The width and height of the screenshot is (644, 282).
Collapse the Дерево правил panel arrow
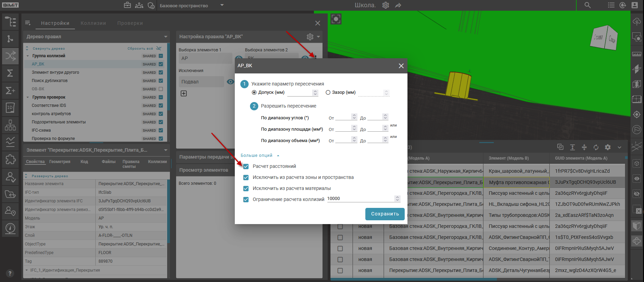coord(166,37)
